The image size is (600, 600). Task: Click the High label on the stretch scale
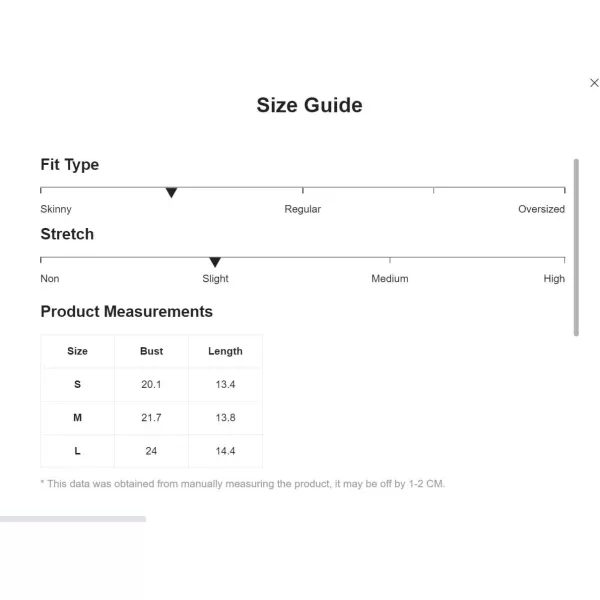554,279
